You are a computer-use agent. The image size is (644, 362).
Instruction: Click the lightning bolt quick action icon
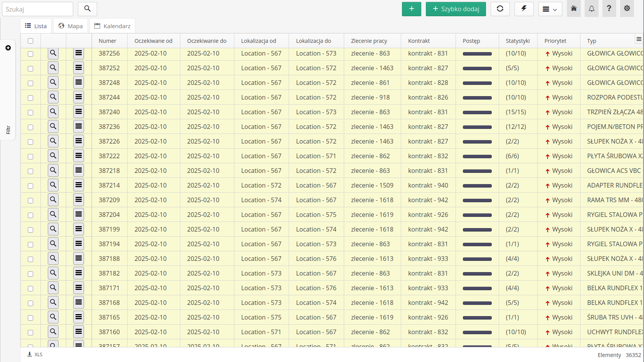click(524, 9)
